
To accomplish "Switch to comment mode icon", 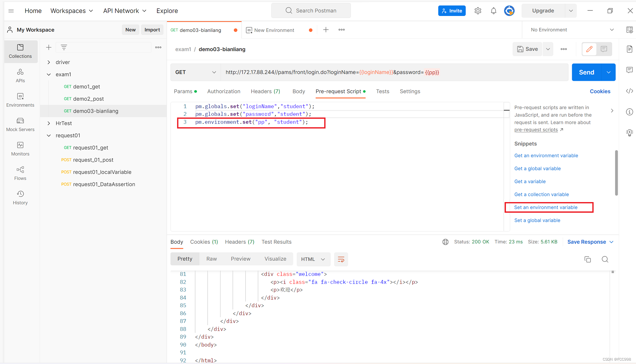I will (x=604, y=49).
